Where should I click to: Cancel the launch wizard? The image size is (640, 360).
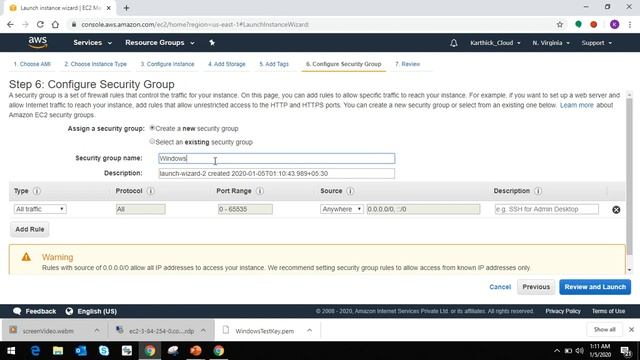[x=500, y=287]
